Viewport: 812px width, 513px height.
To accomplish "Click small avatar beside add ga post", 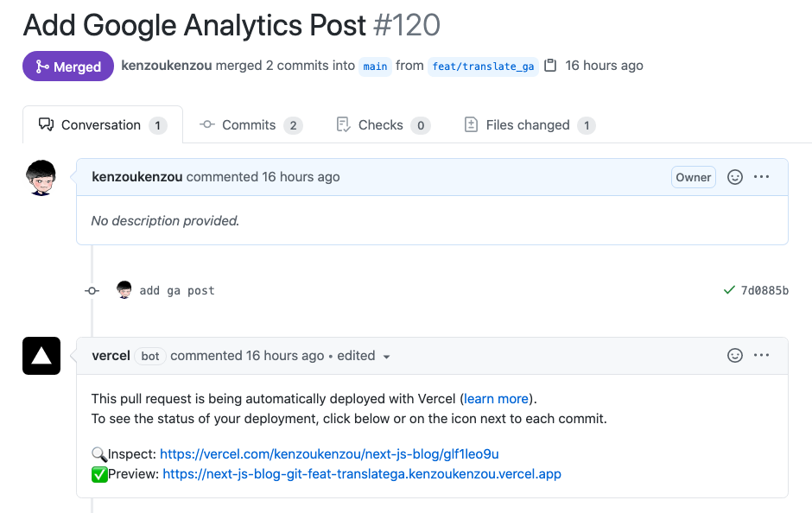I will 124,290.
